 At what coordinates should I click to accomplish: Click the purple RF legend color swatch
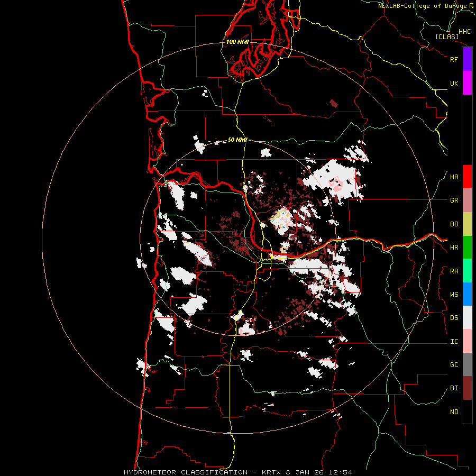tap(467, 59)
